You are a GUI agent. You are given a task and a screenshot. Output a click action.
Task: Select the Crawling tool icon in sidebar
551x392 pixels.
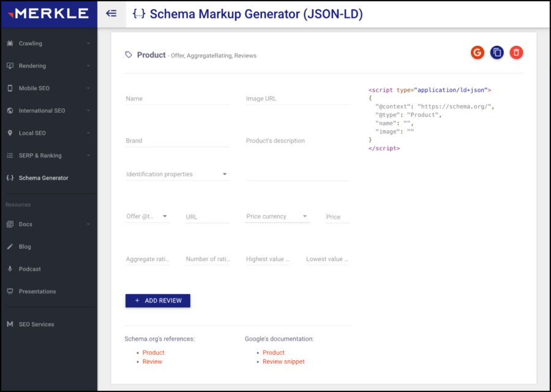(x=11, y=43)
